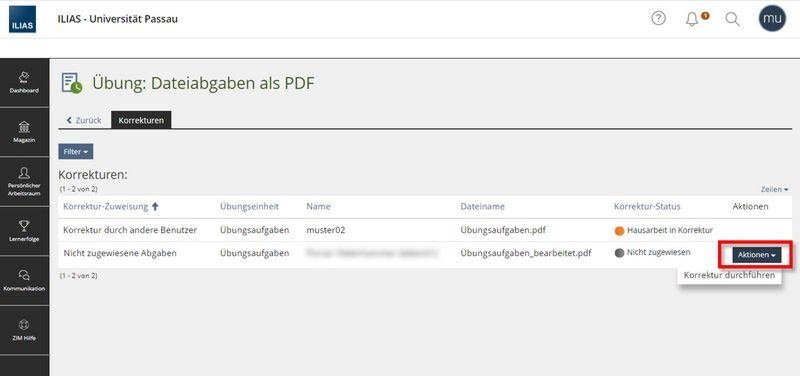Screen dimensions: 800x376
Task: Open the Aktionen dropdown button
Action: point(756,255)
